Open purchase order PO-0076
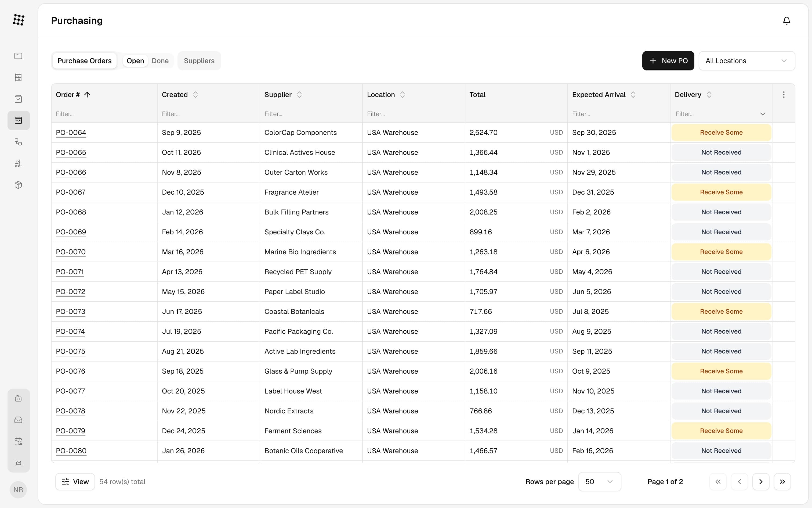812x508 pixels. [x=70, y=371]
